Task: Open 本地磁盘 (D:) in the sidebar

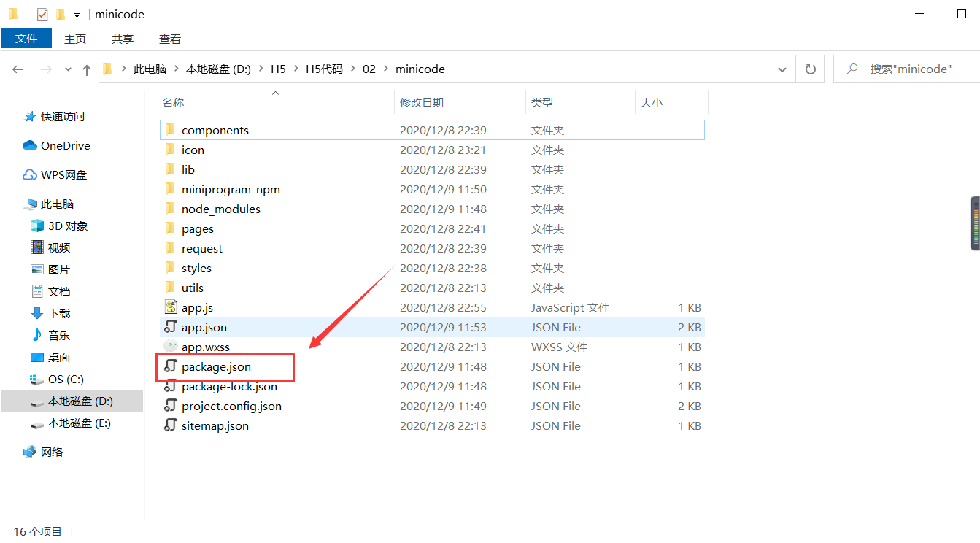Action: 72,401
